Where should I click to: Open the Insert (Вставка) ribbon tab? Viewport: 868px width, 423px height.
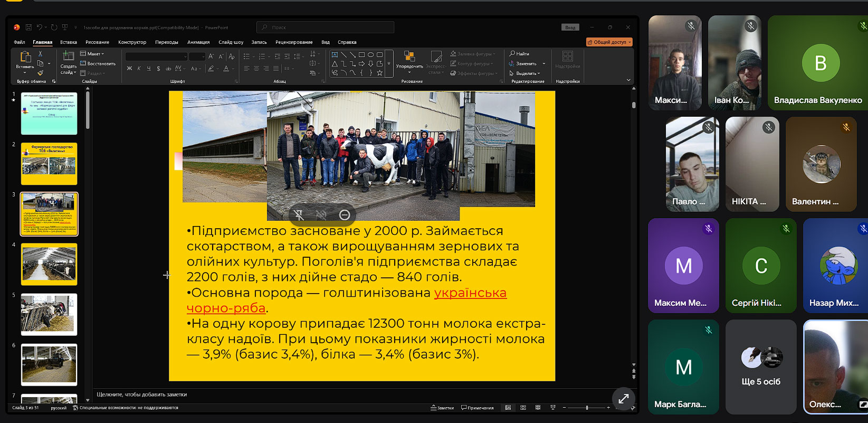[69, 42]
